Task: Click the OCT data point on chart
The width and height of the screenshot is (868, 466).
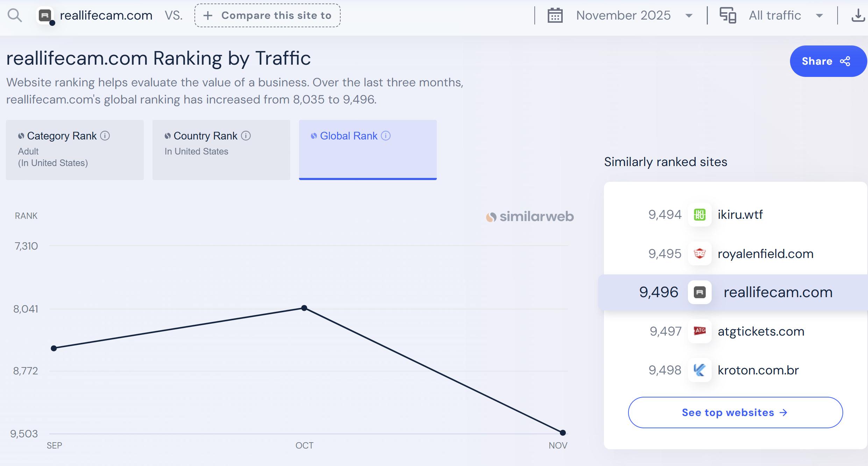Action: click(x=304, y=308)
